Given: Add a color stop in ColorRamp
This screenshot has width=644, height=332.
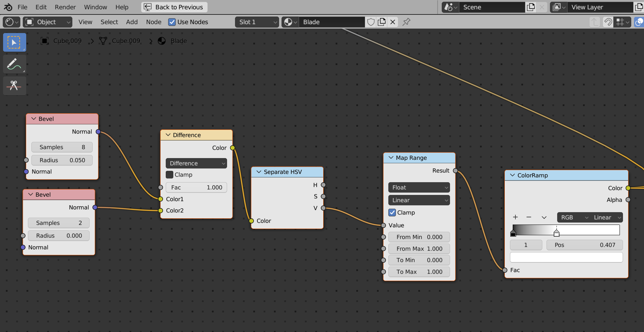Looking at the screenshot, I should (515, 217).
